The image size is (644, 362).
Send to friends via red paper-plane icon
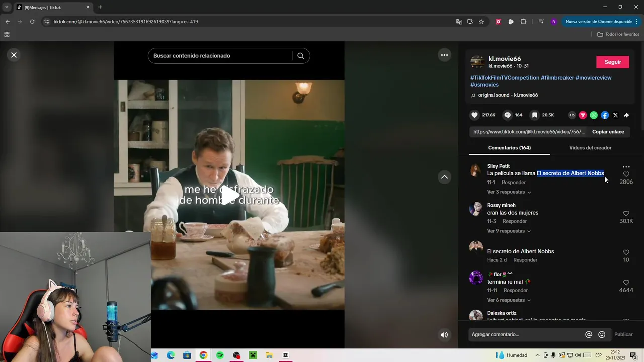pyautogui.click(x=583, y=115)
